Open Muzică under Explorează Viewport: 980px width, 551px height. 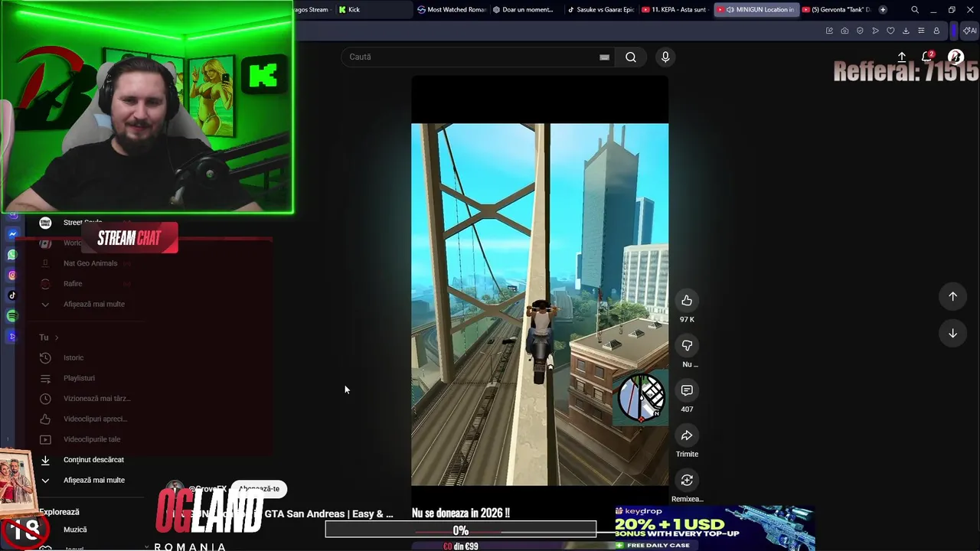point(75,530)
